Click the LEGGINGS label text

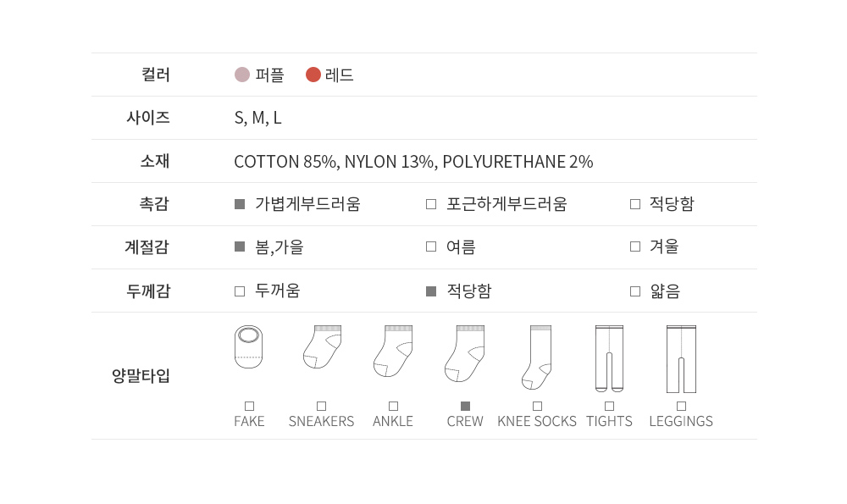tap(681, 421)
